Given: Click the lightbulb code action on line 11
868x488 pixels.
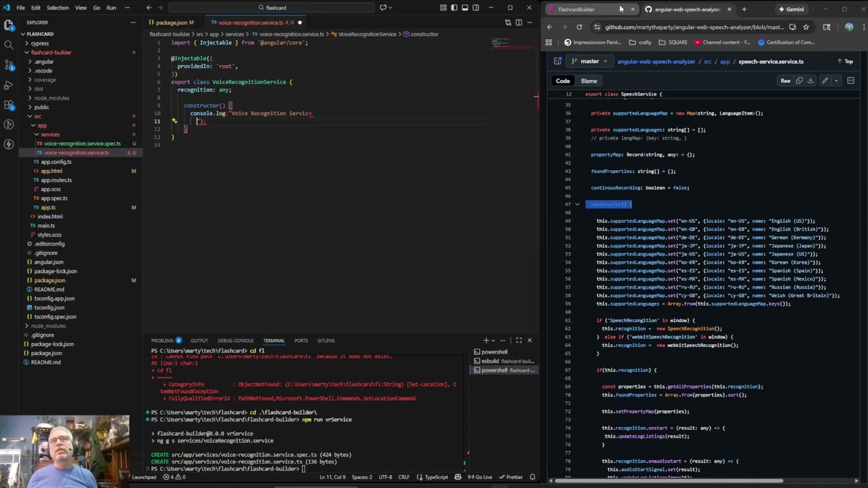Looking at the screenshot, I should (174, 121).
